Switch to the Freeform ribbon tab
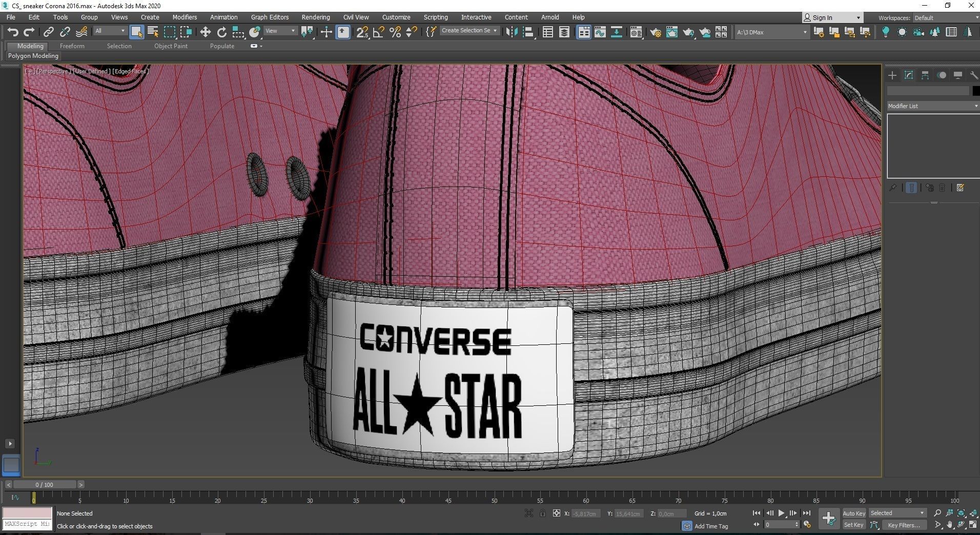Image resolution: width=980 pixels, height=535 pixels. tap(72, 46)
